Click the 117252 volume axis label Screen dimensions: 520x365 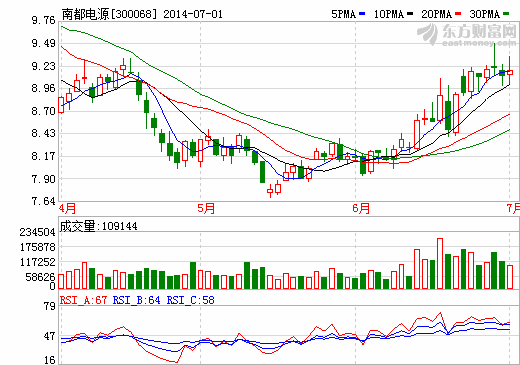coord(37,263)
